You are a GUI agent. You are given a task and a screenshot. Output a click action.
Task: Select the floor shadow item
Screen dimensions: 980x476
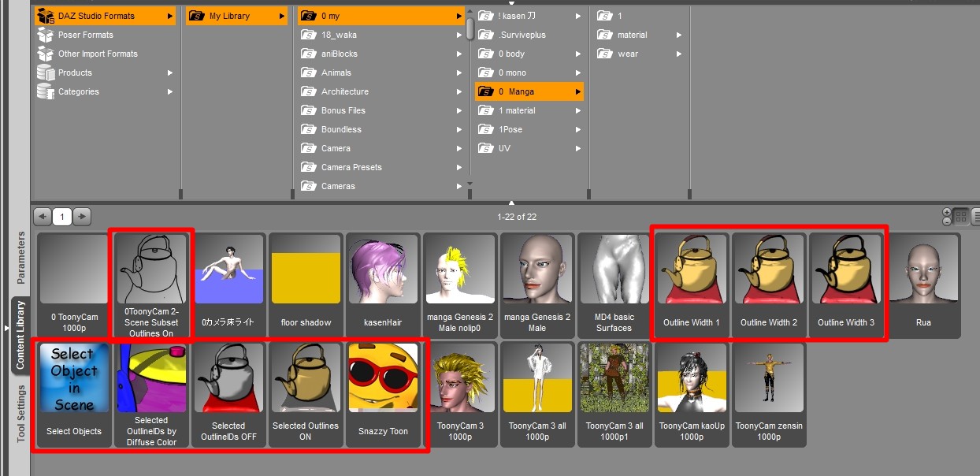click(306, 286)
